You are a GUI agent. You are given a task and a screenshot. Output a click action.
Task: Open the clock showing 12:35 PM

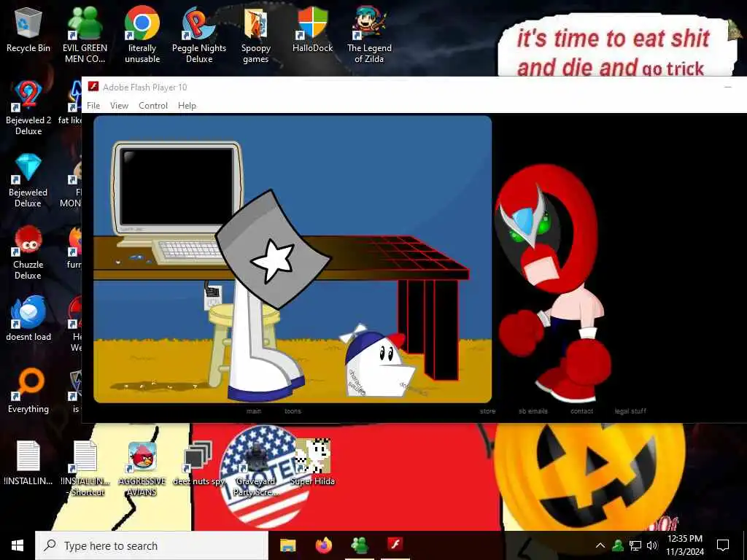click(684, 545)
